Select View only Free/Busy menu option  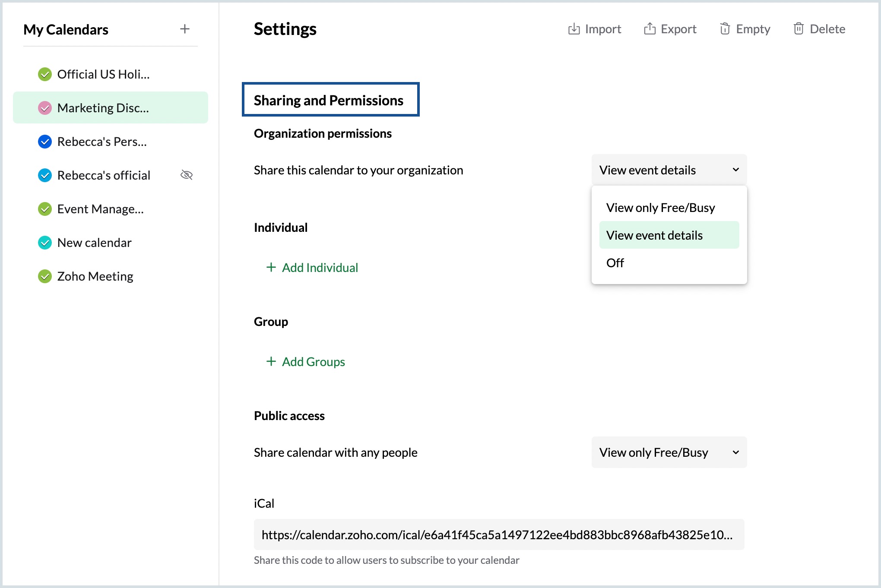(660, 208)
